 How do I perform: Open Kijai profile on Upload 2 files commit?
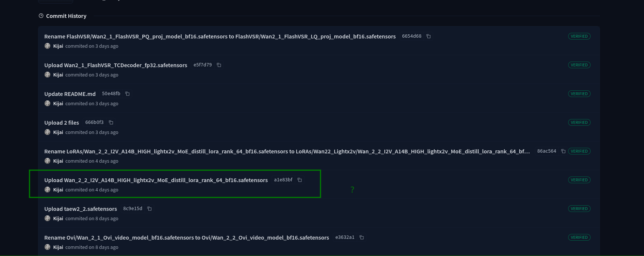(x=58, y=132)
